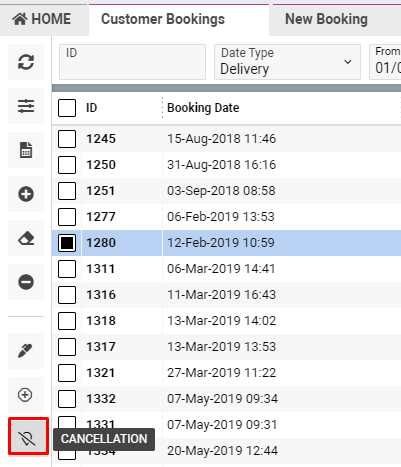Switch to the HOME tab
The image size is (401, 467).
42,19
